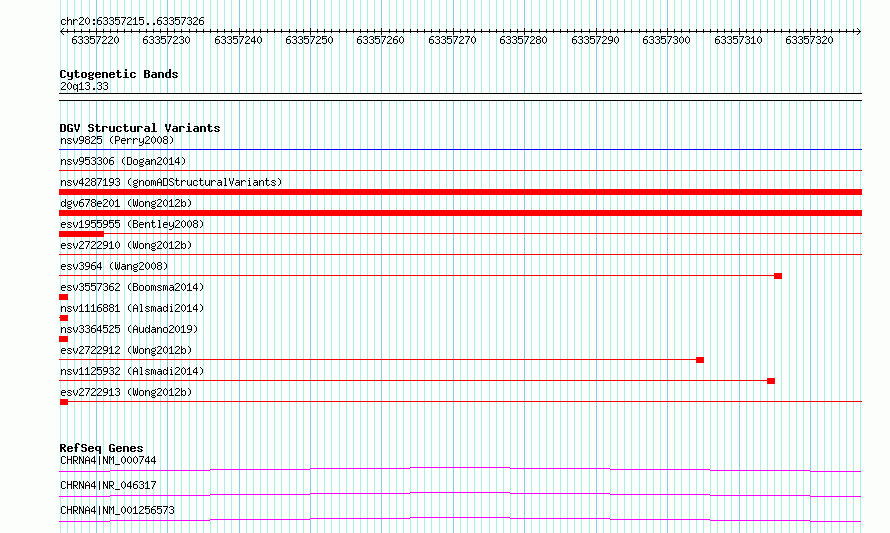Screen dimensions: 890x533
Task: Click the 63357250 ruler position label
Action: click(309, 40)
